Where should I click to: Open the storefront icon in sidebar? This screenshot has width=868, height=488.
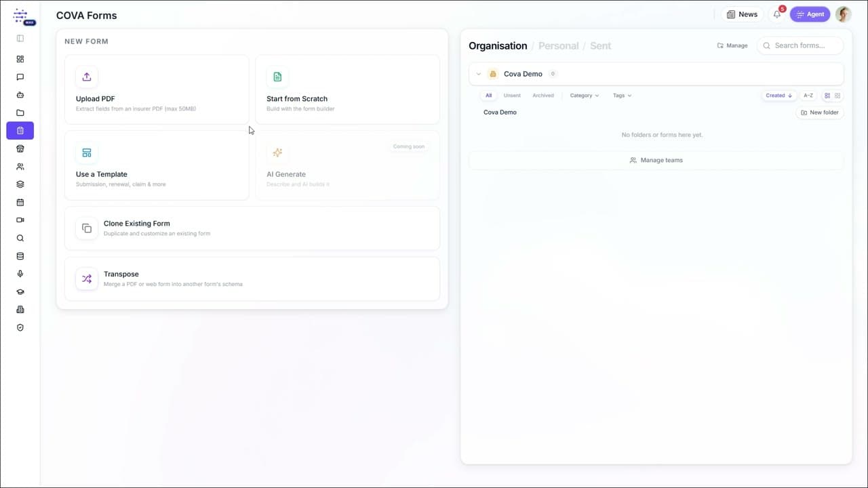coord(20,148)
